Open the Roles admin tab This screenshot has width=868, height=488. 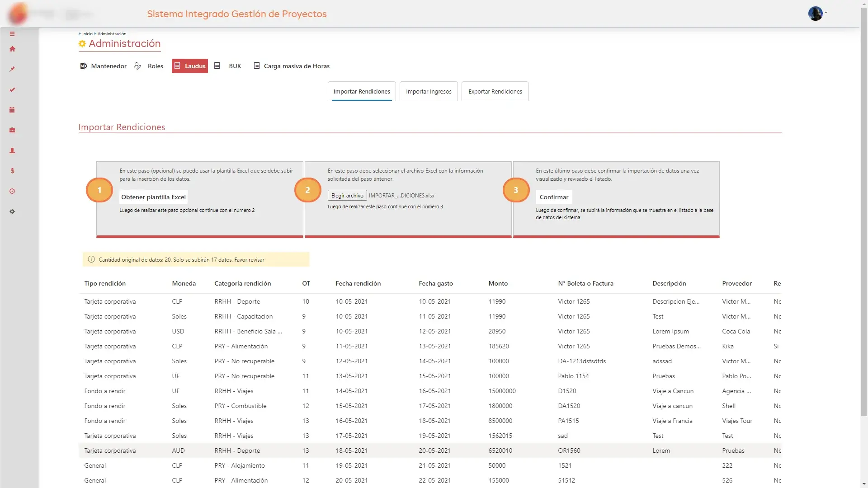tap(155, 66)
